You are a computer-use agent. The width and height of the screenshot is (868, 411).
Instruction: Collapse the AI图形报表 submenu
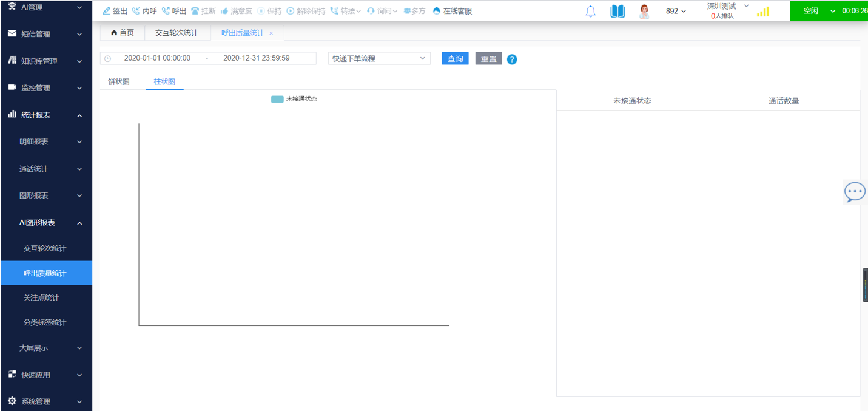click(46, 223)
